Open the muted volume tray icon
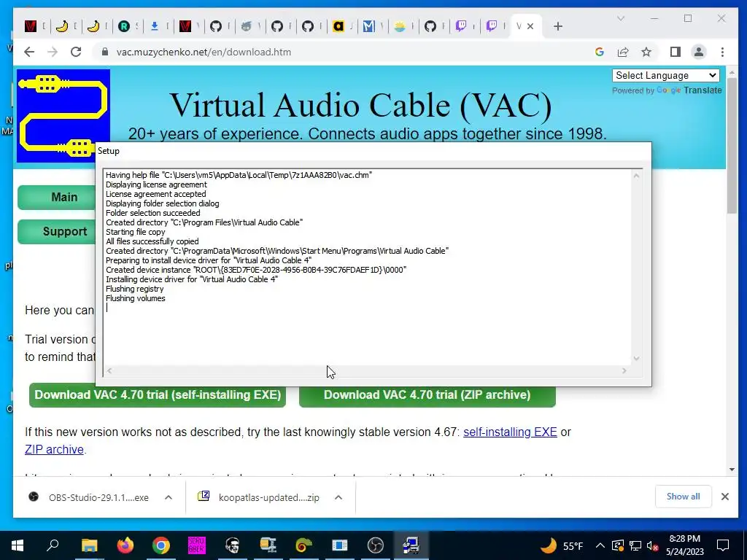This screenshot has height=560, width=747. [653, 545]
